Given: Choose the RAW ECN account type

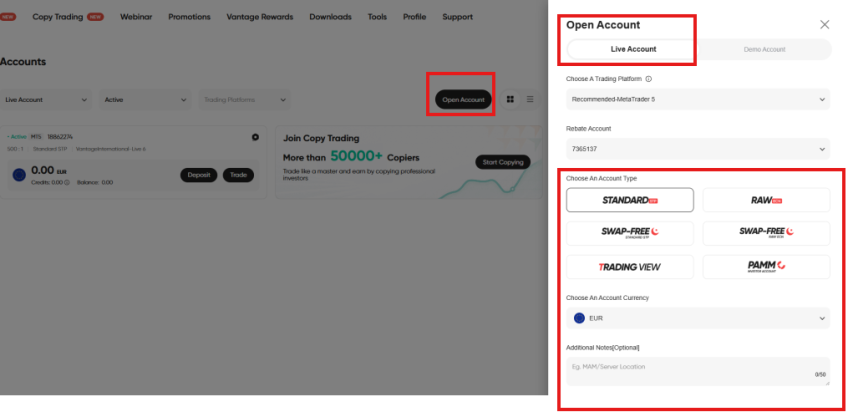Looking at the screenshot, I should (x=766, y=200).
